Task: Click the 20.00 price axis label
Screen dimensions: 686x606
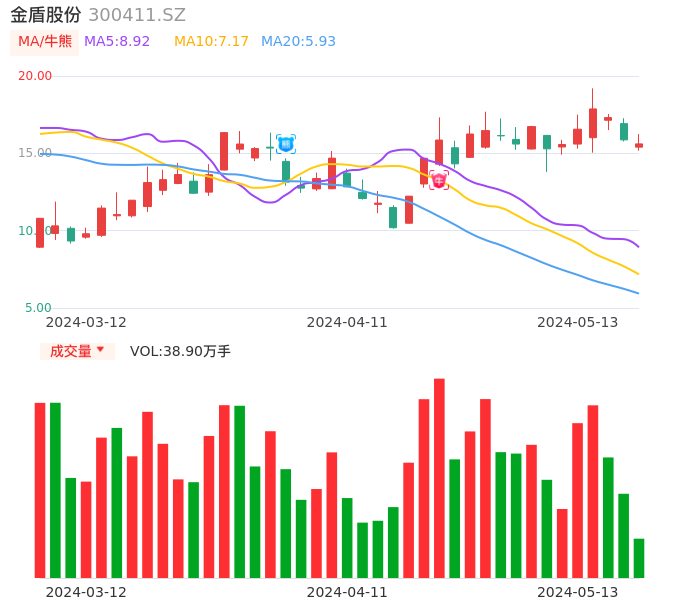Action: coord(35,76)
